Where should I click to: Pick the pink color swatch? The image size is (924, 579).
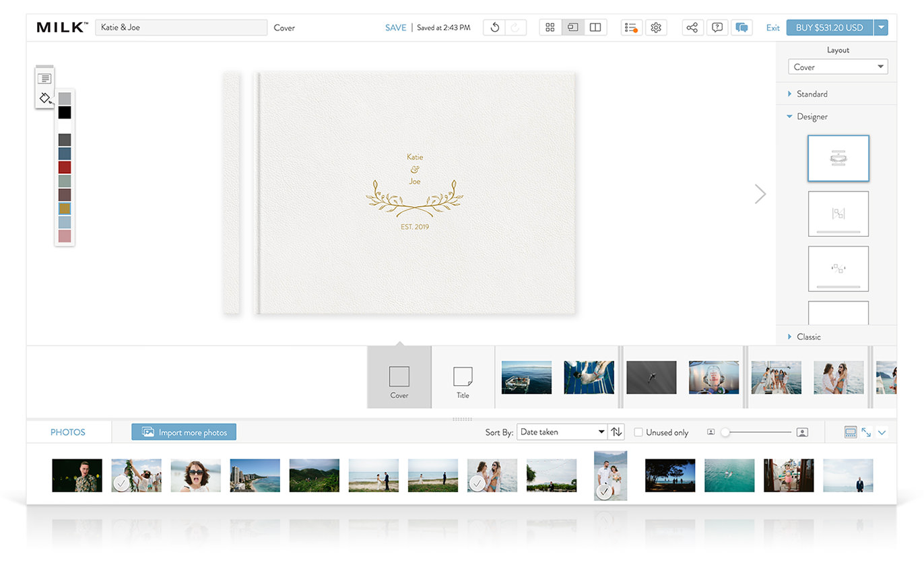coord(65,236)
